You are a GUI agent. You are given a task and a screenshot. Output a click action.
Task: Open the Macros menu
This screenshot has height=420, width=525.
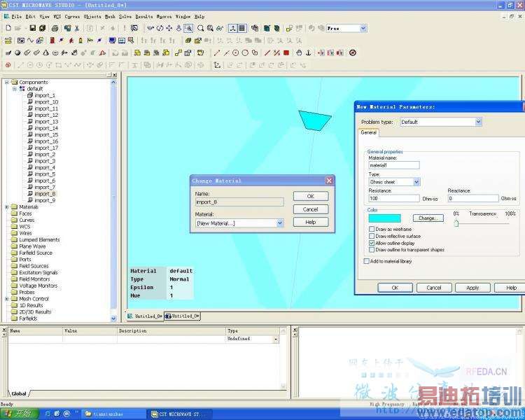(x=164, y=16)
